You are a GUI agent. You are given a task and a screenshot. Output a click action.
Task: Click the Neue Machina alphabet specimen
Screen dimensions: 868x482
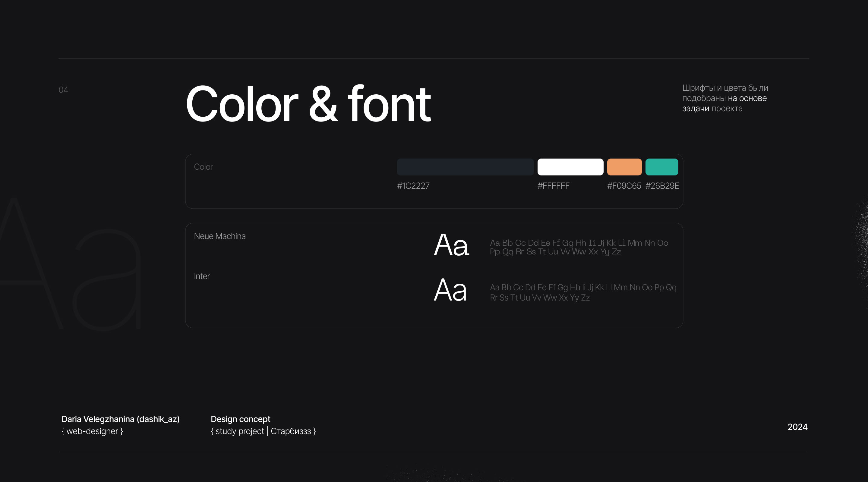579,247
